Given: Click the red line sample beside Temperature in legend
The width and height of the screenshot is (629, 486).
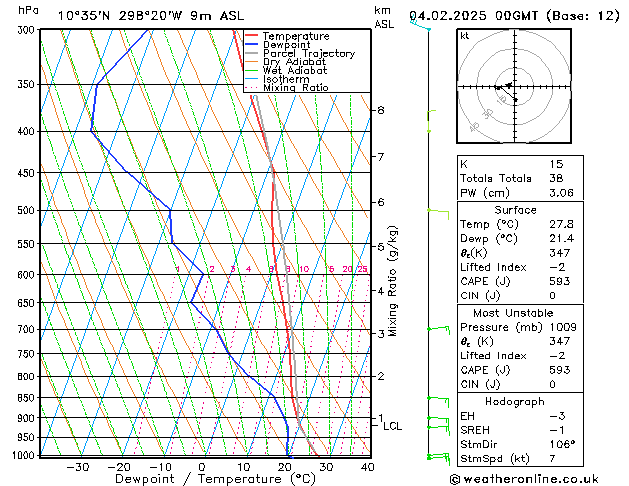Looking at the screenshot, I should (x=251, y=36).
